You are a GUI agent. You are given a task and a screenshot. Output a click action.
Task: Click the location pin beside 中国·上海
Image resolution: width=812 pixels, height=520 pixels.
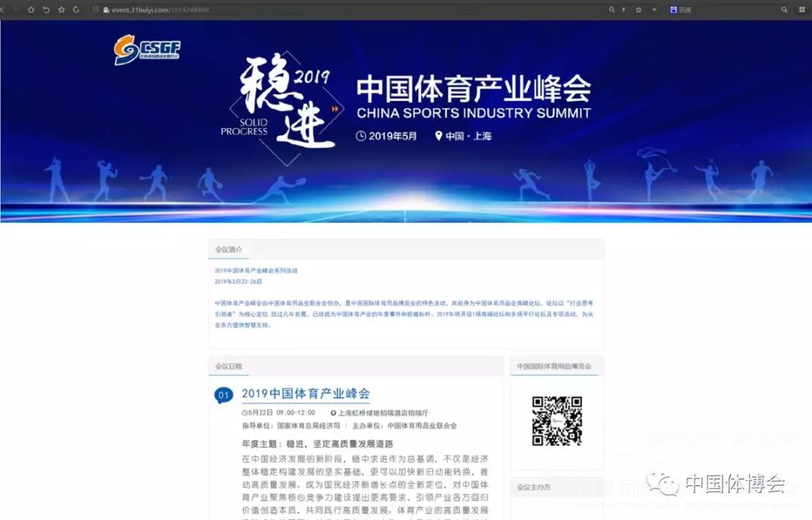tap(438, 136)
